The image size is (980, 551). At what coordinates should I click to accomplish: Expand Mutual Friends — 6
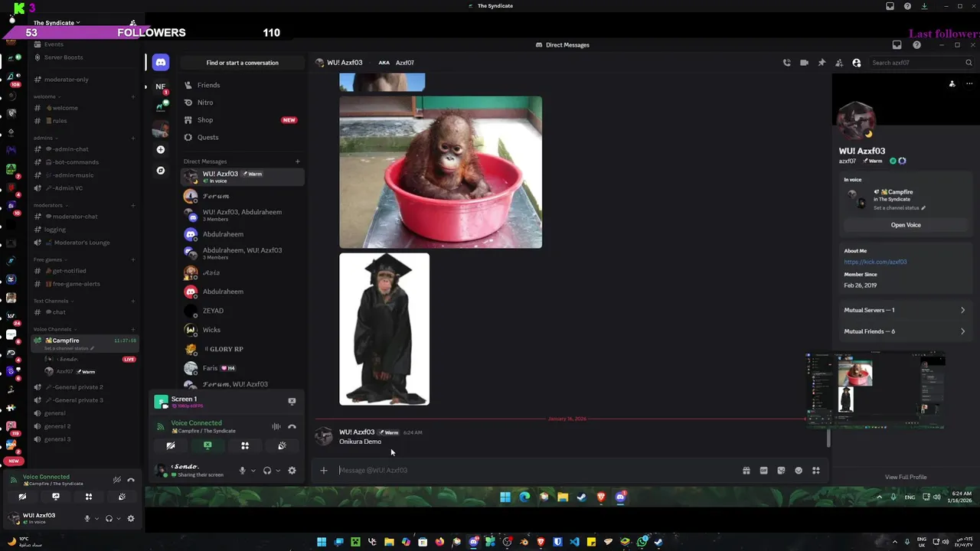tap(904, 331)
